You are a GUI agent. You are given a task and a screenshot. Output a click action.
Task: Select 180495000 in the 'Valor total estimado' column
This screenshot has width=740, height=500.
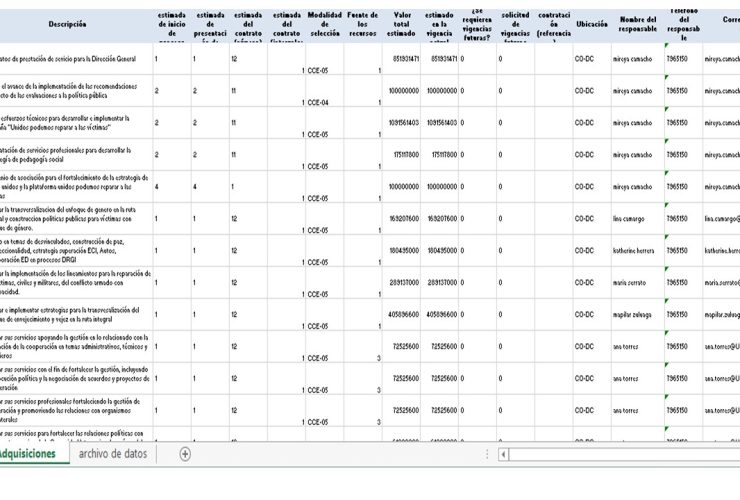click(401, 251)
